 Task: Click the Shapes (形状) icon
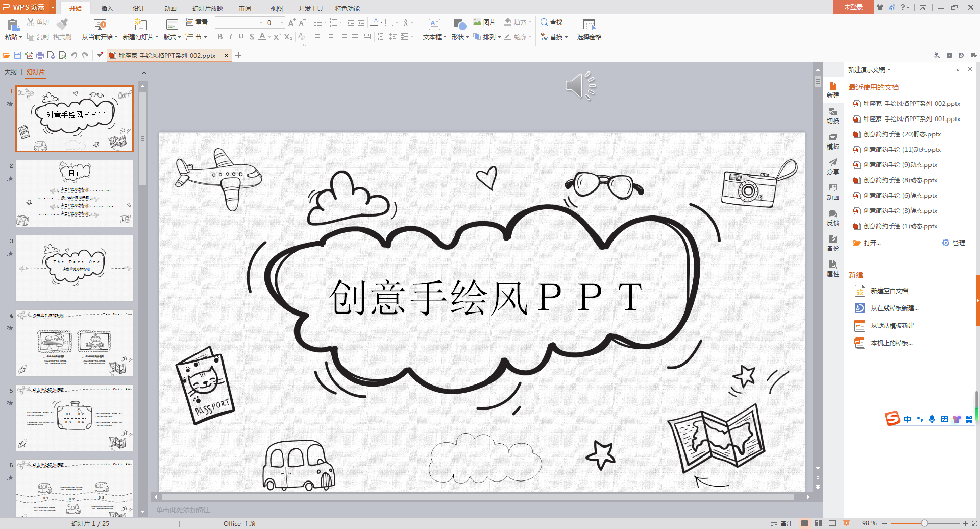pos(460,25)
